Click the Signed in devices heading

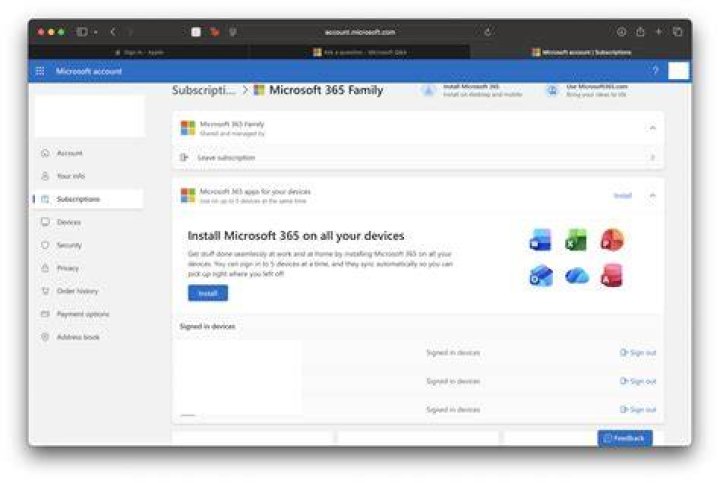tap(208, 326)
